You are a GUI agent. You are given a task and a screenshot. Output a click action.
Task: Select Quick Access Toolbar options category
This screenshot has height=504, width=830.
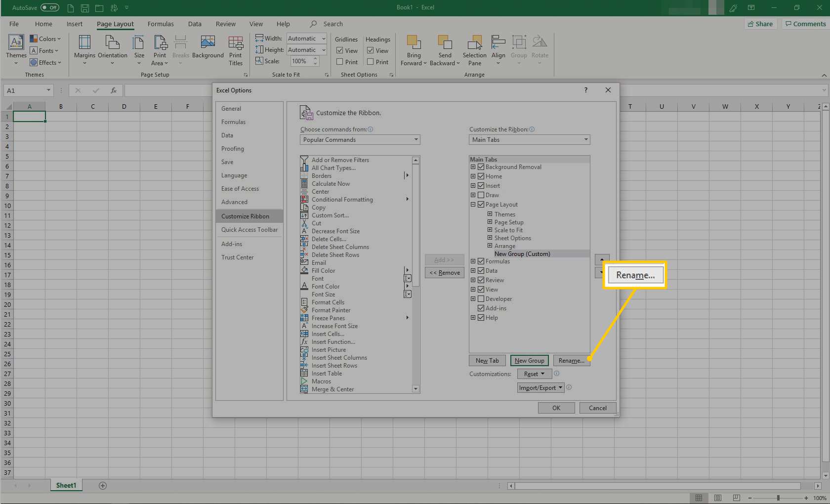click(249, 230)
